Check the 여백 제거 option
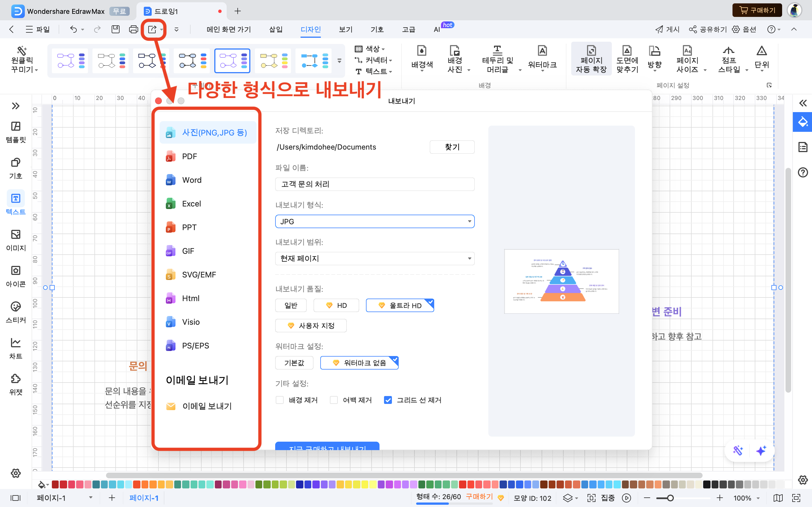This screenshot has height=507, width=812. [334, 400]
